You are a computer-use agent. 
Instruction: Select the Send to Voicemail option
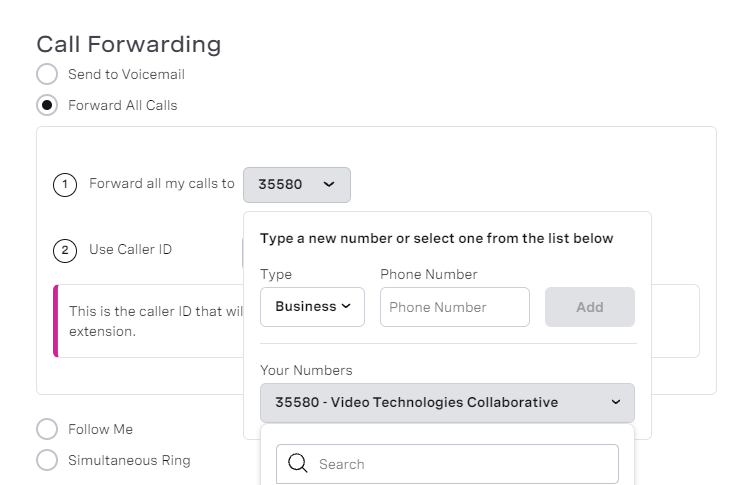47,74
